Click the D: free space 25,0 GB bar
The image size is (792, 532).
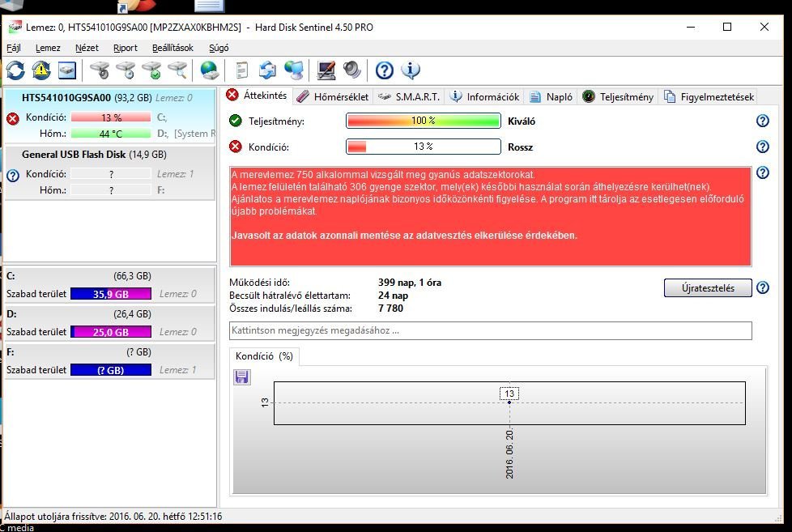(111, 332)
